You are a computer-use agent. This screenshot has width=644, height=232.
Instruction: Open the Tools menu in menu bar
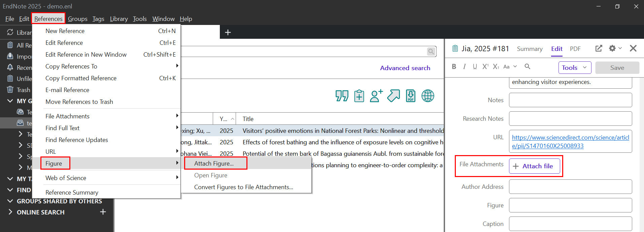coord(140,19)
